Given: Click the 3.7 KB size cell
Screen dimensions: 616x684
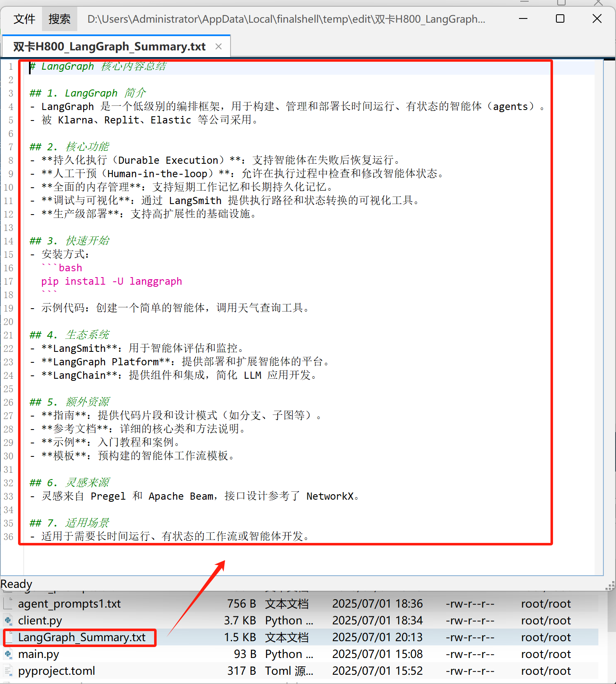Looking at the screenshot, I should [240, 620].
